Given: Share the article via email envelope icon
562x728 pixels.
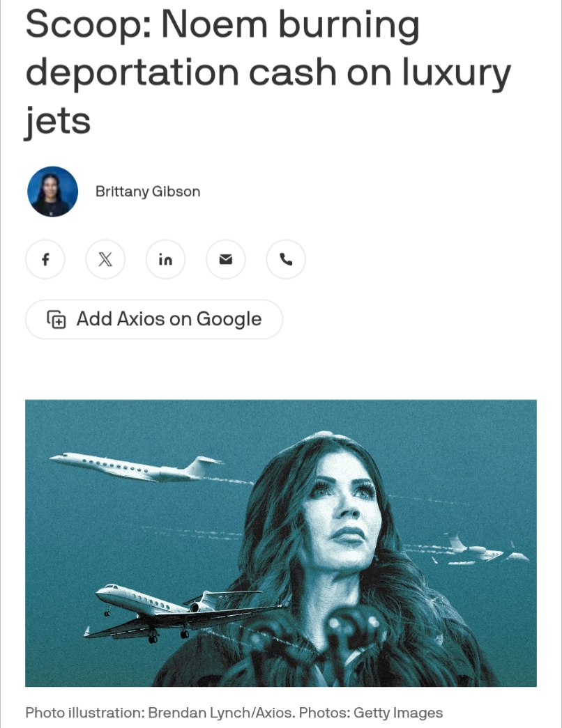Looking at the screenshot, I should pos(225,259).
